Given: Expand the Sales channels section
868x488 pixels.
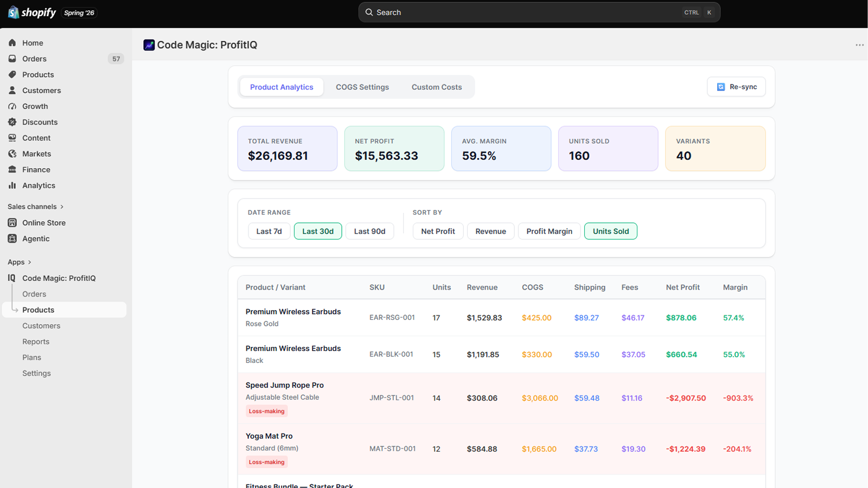Looking at the screenshot, I should [36, 207].
